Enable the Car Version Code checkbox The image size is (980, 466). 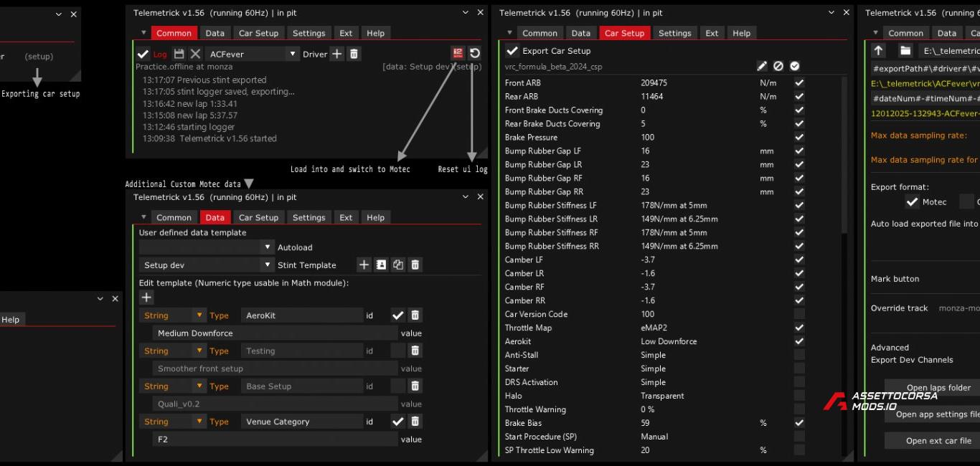(x=799, y=314)
